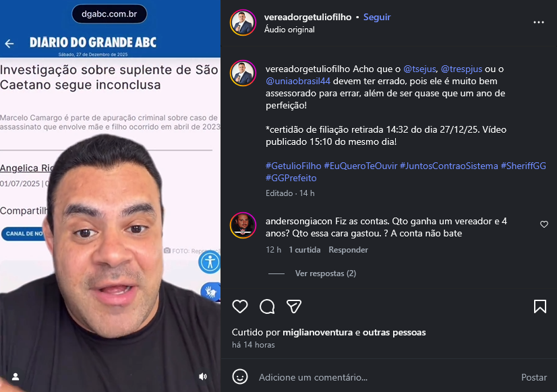Like the post with the heart icon

(240, 306)
